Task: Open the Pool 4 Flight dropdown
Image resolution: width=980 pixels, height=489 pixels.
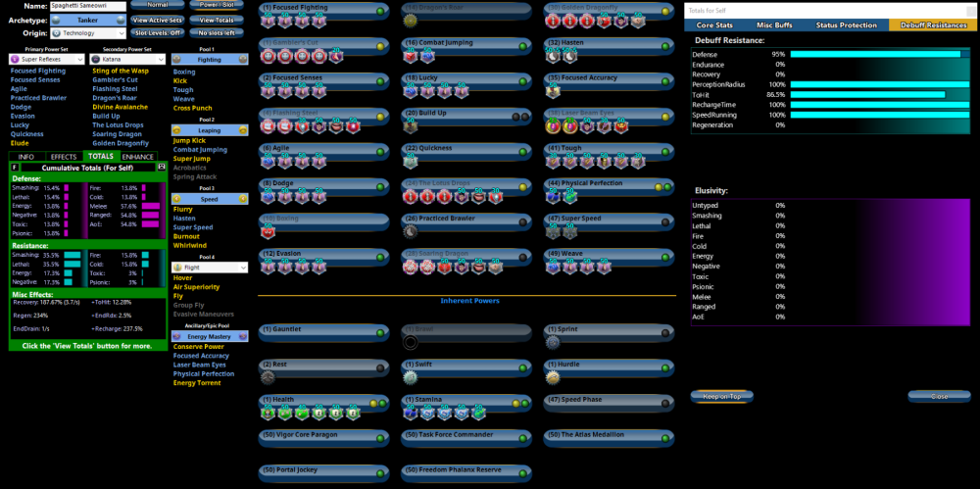Action: [210, 267]
